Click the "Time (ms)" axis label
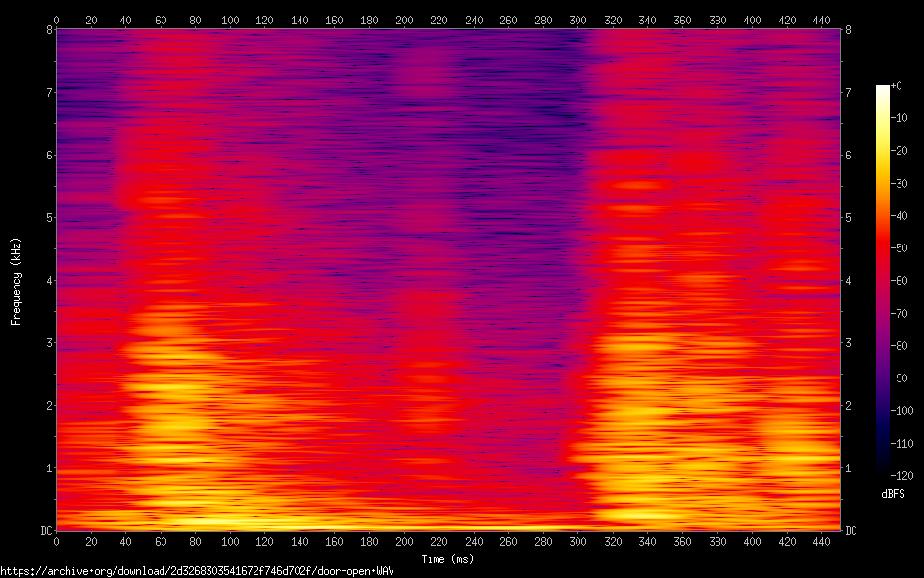This screenshot has width=924, height=578. (447, 559)
